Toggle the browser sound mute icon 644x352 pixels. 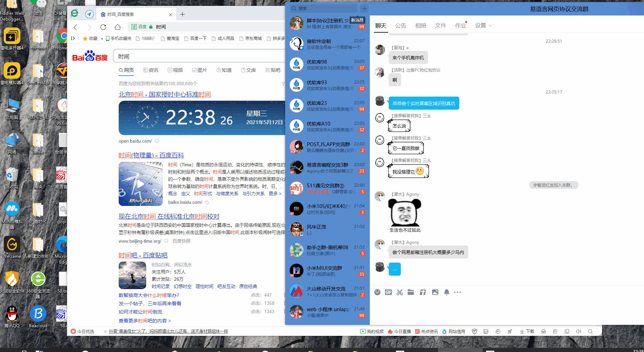point(579,331)
